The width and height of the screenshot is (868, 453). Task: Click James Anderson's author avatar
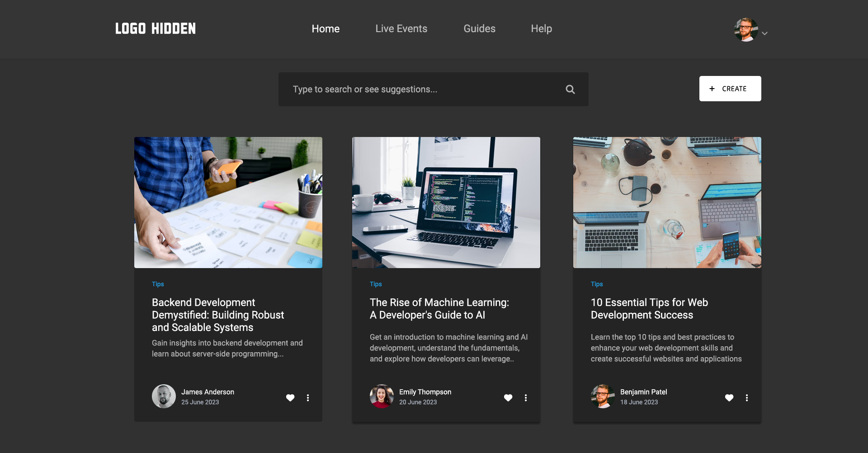click(x=164, y=396)
